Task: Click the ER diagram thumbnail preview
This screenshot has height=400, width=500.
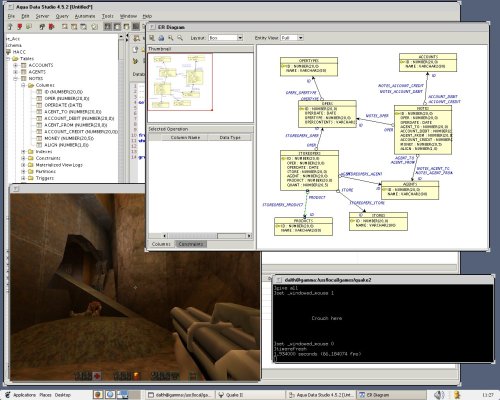Action: coord(180,82)
